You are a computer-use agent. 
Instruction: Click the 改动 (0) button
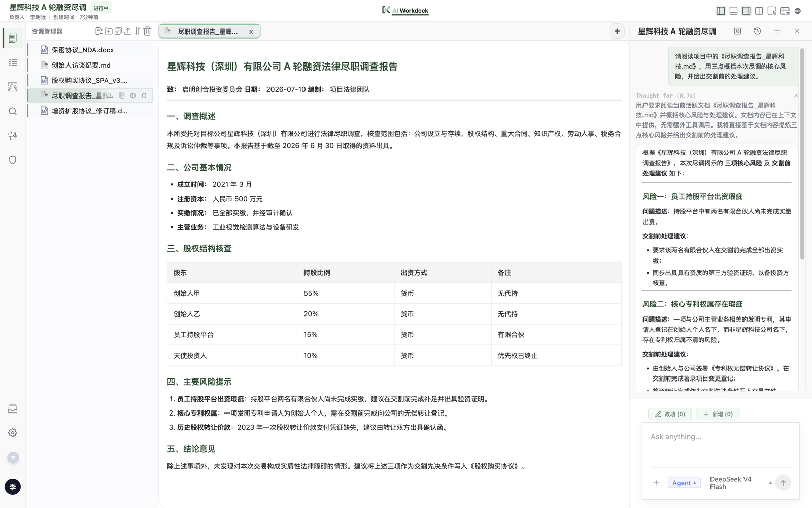pos(670,414)
